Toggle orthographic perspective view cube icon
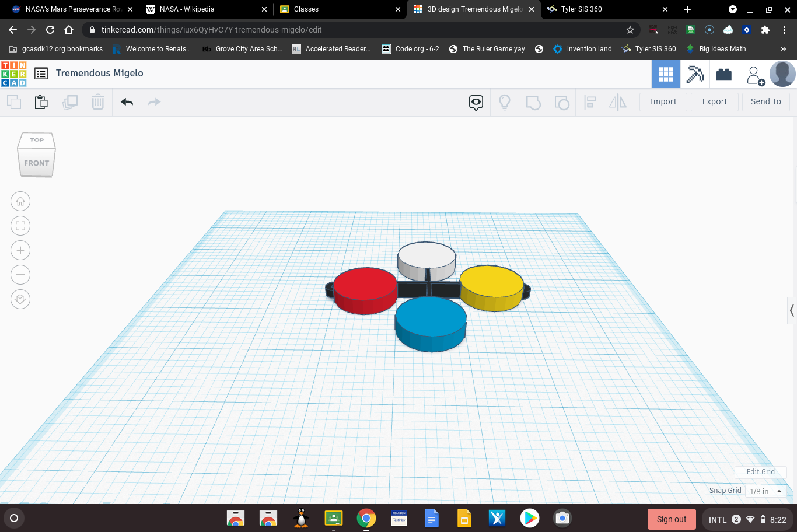 [20, 299]
